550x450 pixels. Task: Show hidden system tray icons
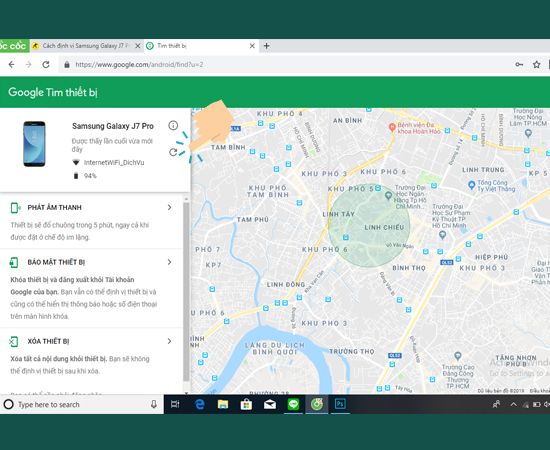pos(514,404)
